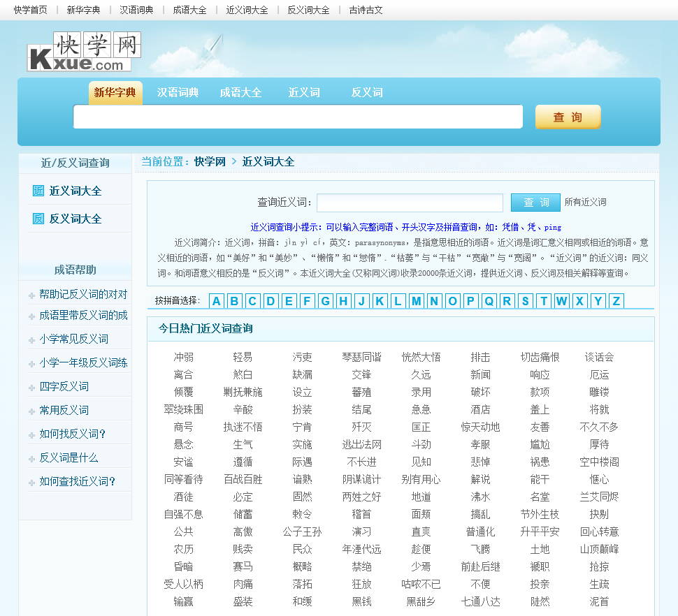Select letter M in pinyin index

(416, 301)
